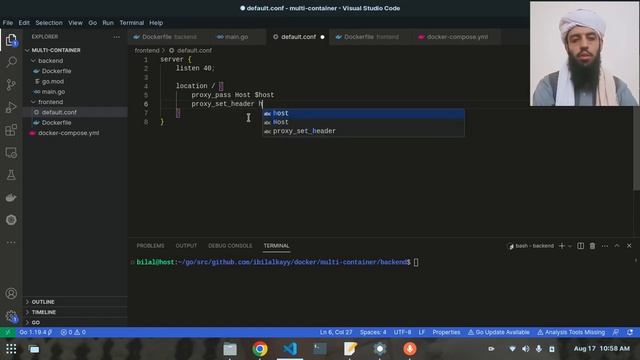This screenshot has height=360, width=640.
Task: Kill terminal with trash icon
Action: point(592,246)
